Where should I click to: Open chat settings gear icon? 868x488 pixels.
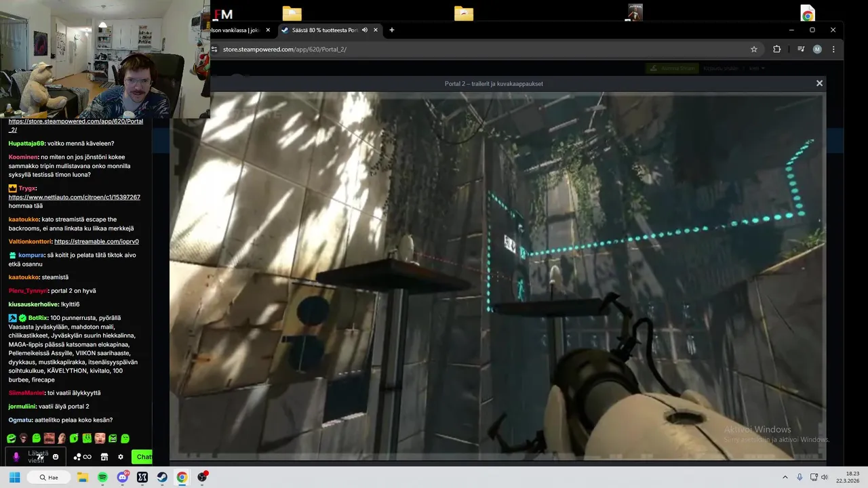[121, 457]
